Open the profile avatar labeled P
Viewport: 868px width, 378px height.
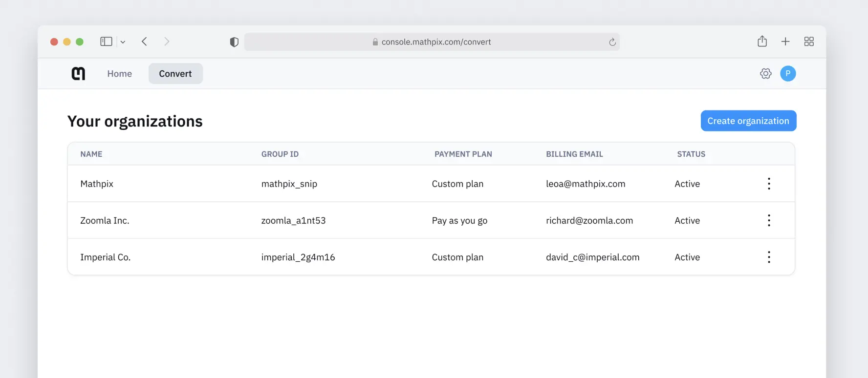click(788, 73)
